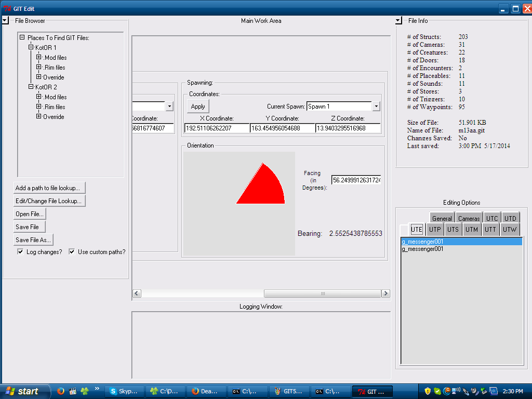Image resolution: width=532 pixels, height=399 pixels.
Task: Click the Facing in Degrees field
Action: 356,180
